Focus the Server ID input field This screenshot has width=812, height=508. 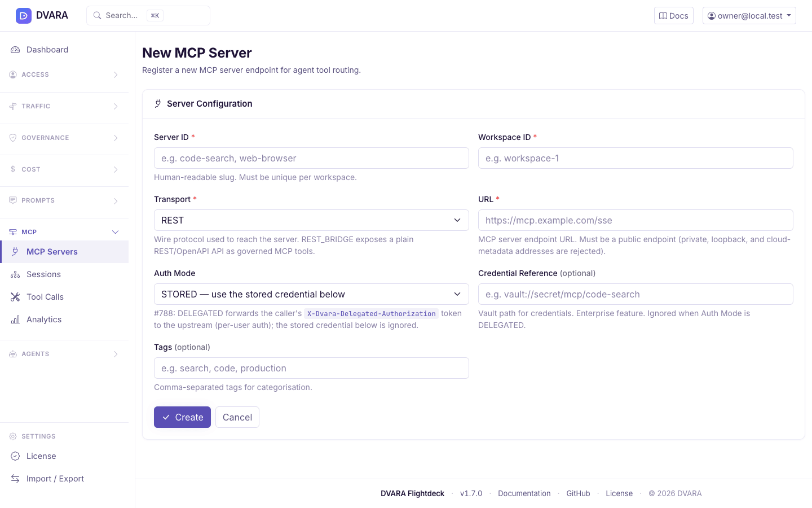(311, 158)
